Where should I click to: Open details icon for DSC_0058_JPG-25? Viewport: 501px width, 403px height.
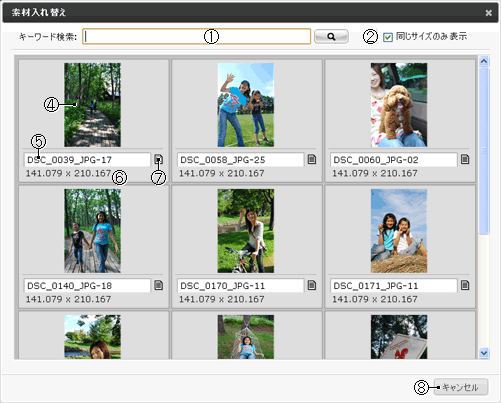tap(312, 159)
